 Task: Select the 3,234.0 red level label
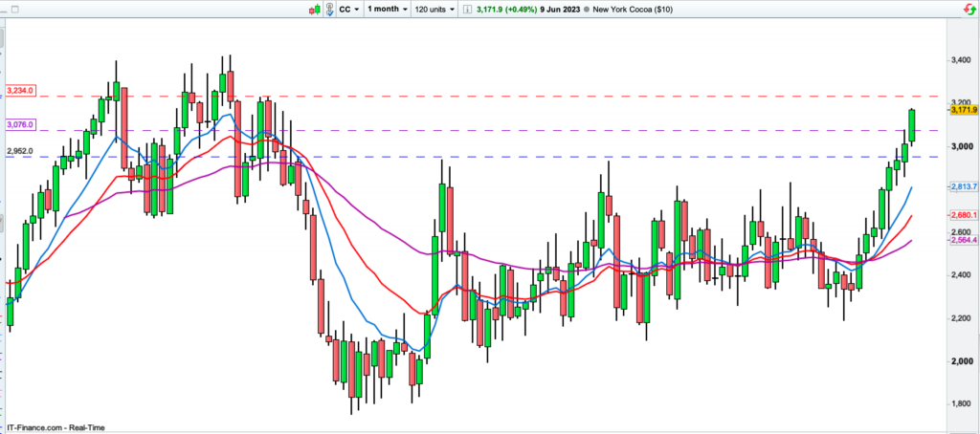click(20, 91)
